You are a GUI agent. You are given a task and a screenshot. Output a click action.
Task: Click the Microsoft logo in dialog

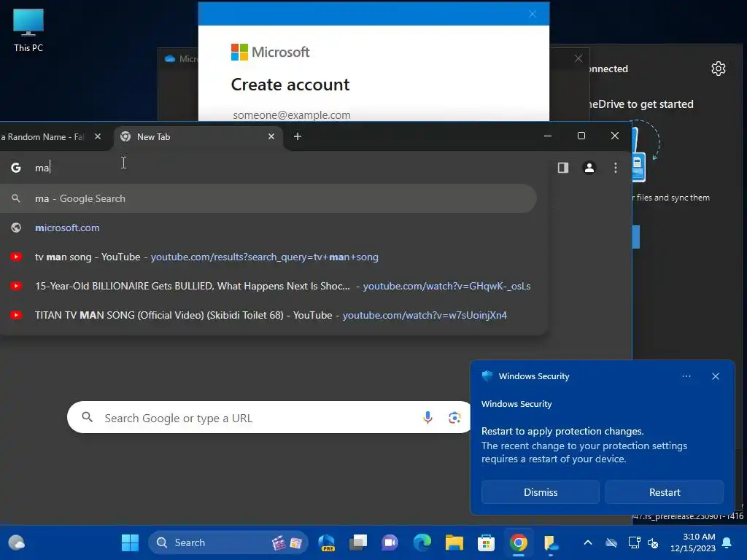point(270,52)
